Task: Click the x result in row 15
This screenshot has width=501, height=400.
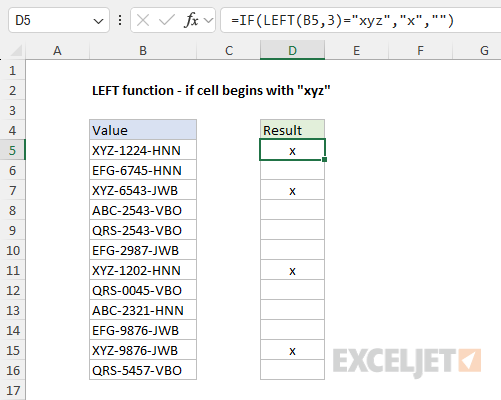Action: point(292,350)
